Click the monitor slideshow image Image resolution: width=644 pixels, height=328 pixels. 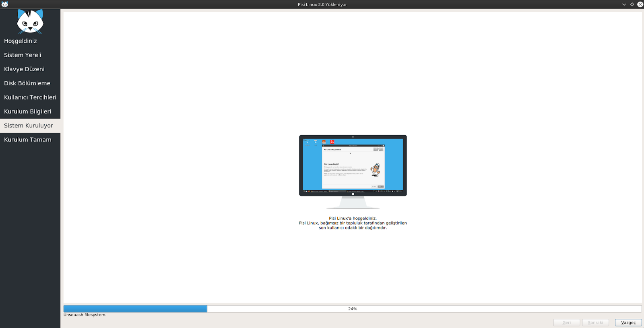click(353, 172)
